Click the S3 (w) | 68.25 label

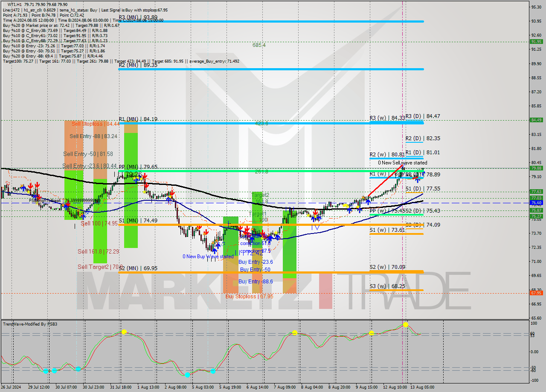tap(387, 286)
